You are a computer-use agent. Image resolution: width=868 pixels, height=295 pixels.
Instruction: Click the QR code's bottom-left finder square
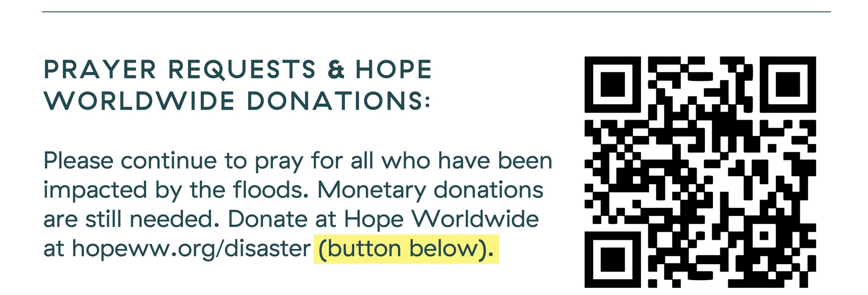click(613, 260)
